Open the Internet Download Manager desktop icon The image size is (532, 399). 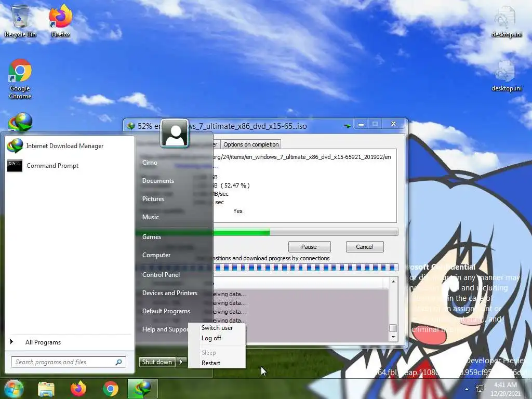(x=20, y=122)
